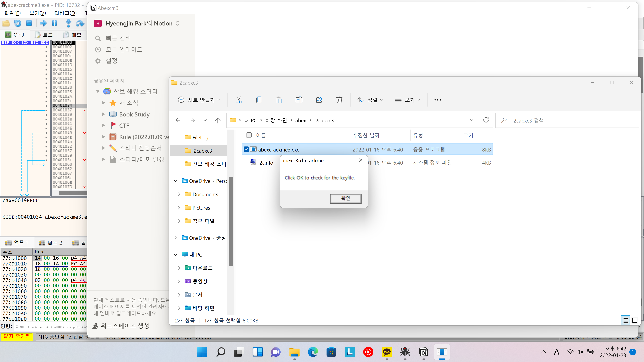Click the step over icon in x64dbg

pyautogui.click(x=80, y=23)
